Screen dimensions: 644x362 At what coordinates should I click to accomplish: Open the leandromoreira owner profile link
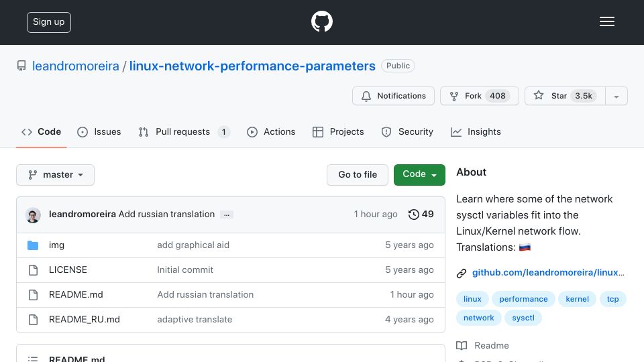point(76,66)
